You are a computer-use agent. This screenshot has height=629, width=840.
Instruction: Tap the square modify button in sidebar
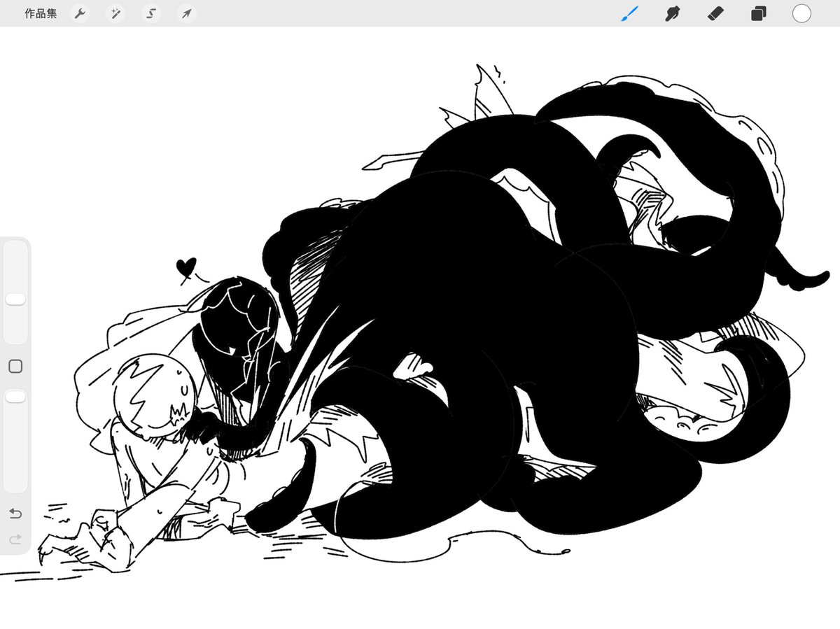tap(15, 366)
